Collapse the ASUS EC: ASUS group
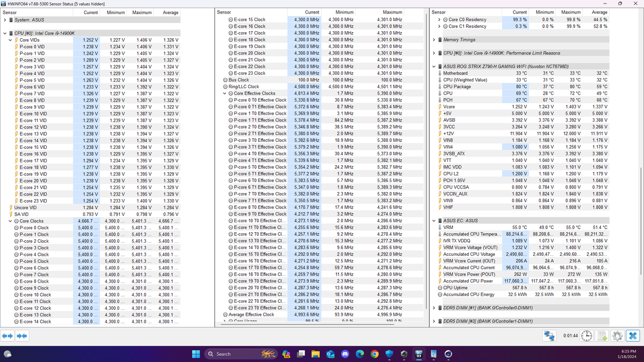Viewport: 644px width, 362px height. tap(434, 221)
